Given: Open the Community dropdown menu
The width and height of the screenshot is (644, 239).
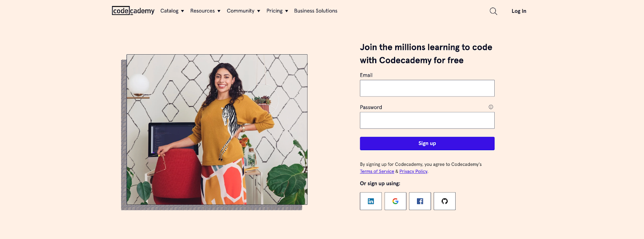Looking at the screenshot, I should pyautogui.click(x=244, y=11).
